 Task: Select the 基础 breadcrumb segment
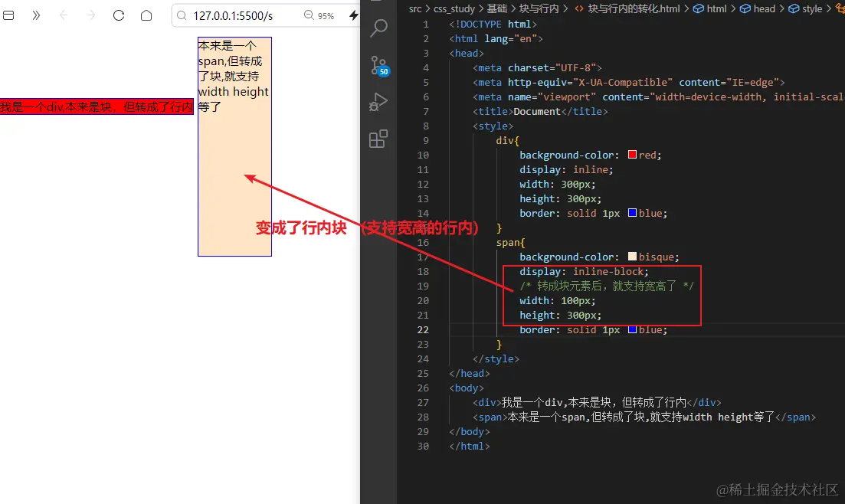[x=497, y=8]
